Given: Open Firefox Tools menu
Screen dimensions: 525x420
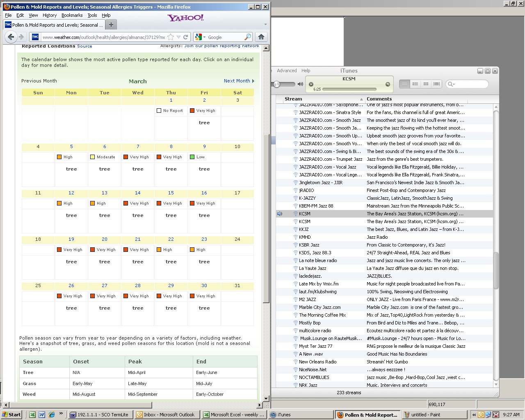Looking at the screenshot, I should pos(92,15).
